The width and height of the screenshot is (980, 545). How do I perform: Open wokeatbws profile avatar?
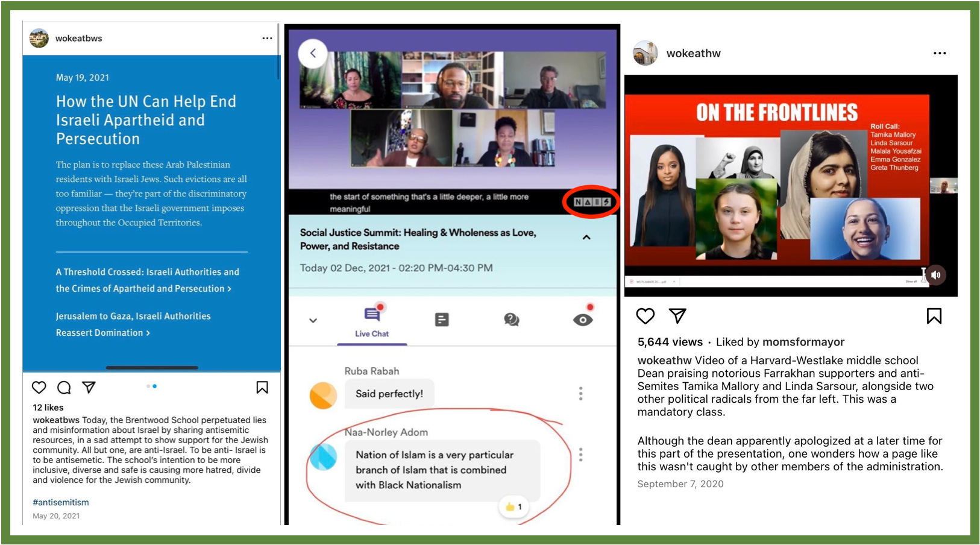click(x=39, y=38)
